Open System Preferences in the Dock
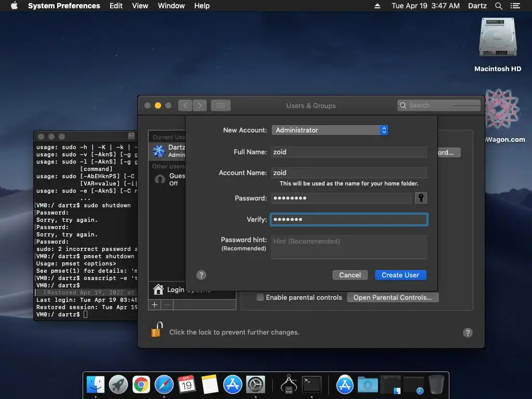 coord(255,384)
